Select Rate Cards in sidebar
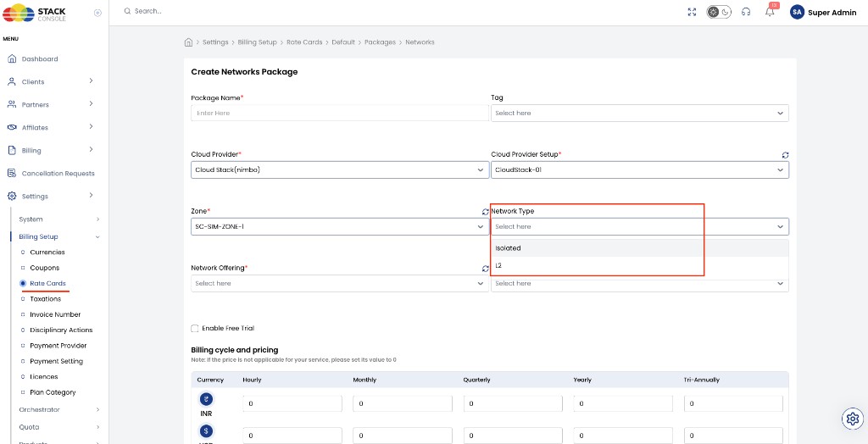Image resolution: width=868 pixels, height=444 pixels. coord(47,283)
